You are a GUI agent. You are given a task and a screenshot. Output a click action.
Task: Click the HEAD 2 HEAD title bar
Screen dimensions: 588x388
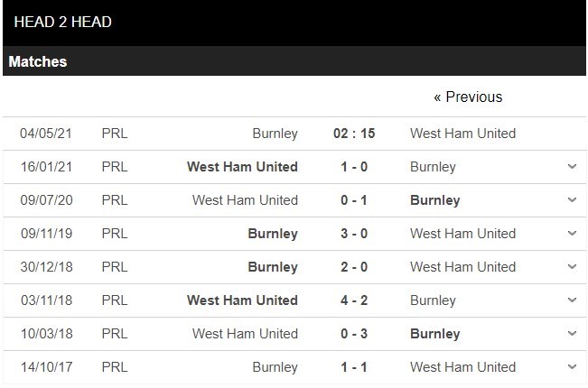[x=63, y=22]
